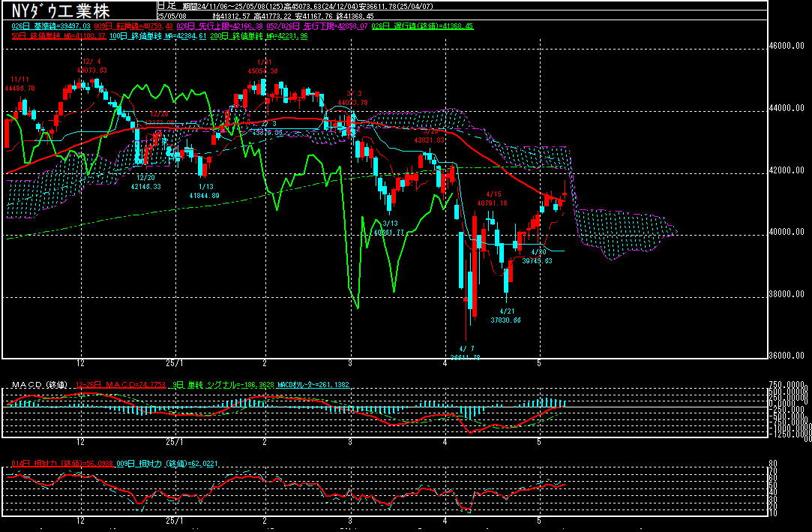Click the 日足 timeframe label
This screenshot has height=532, width=812.
tap(166, 6)
